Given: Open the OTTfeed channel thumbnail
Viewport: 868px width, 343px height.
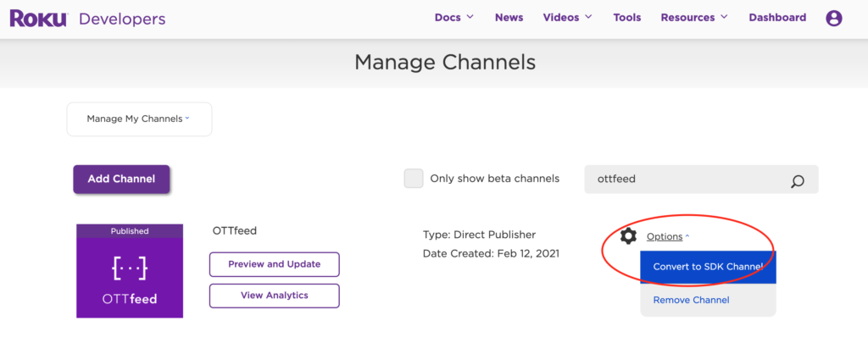Looking at the screenshot, I should pos(130,271).
